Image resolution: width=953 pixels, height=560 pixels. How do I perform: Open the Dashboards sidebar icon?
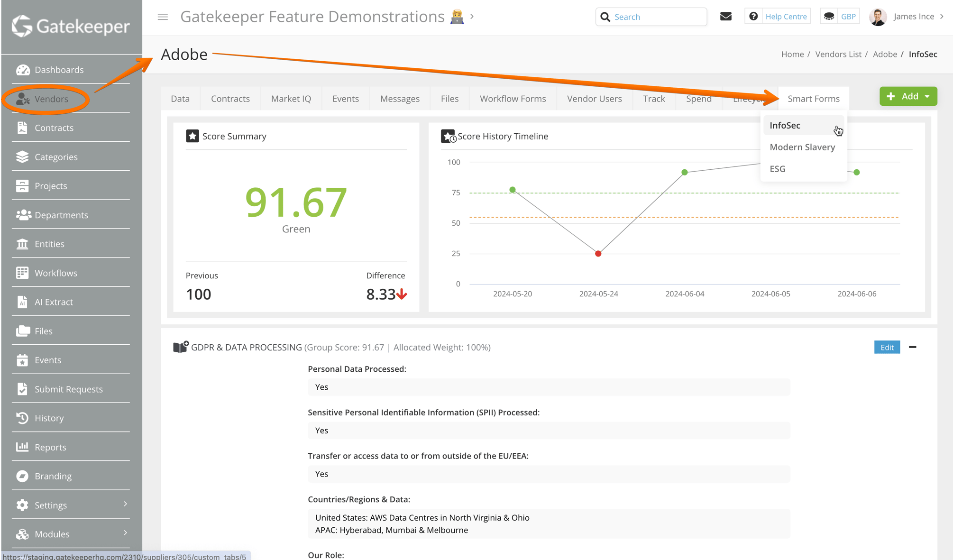(x=23, y=70)
